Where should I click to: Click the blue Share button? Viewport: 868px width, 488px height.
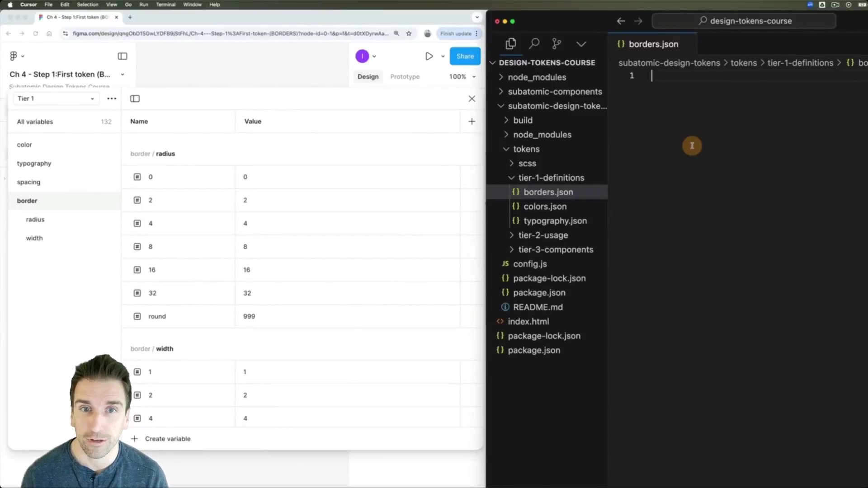pos(465,56)
